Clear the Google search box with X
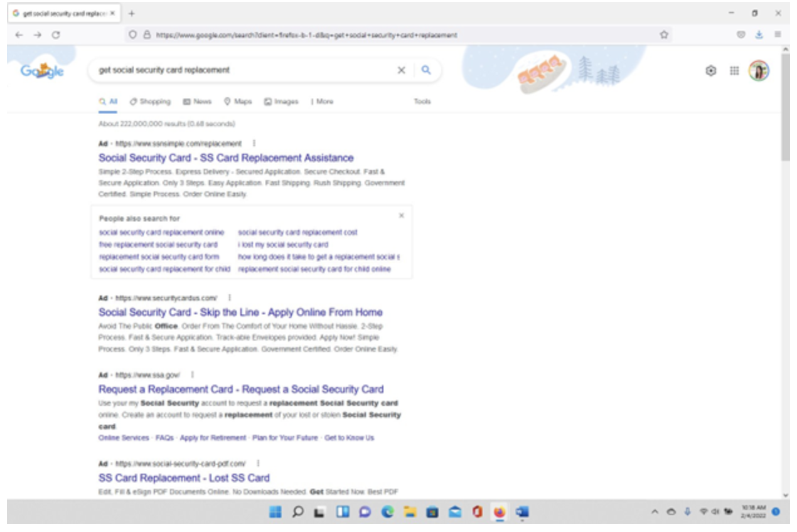This screenshot has width=797, height=532. (401, 70)
